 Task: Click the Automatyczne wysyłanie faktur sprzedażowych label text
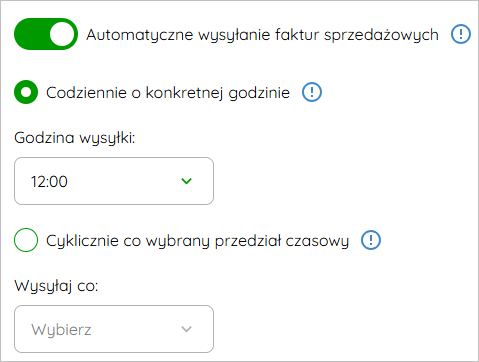pyautogui.click(x=262, y=35)
